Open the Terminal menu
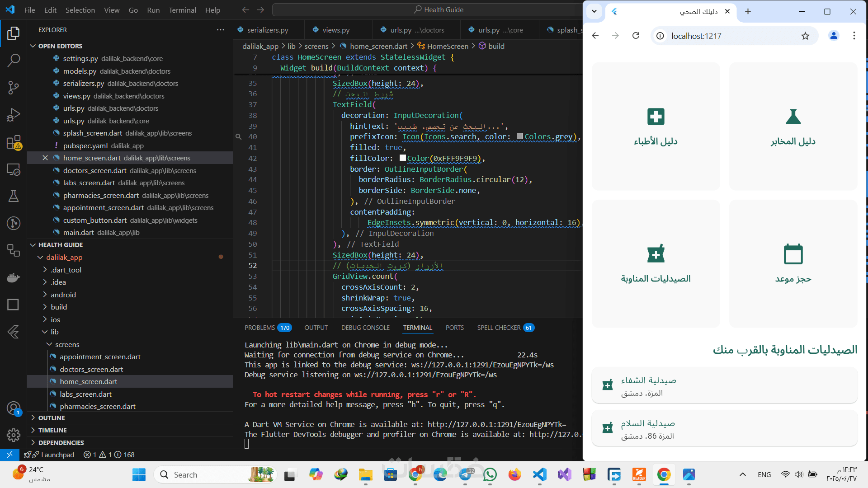Viewport: 868px width, 488px height. 182,10
